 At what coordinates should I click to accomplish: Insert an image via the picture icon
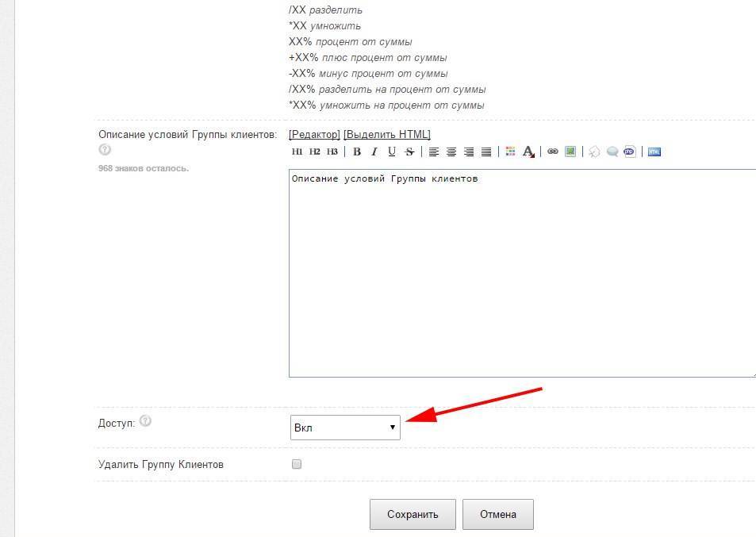[570, 152]
